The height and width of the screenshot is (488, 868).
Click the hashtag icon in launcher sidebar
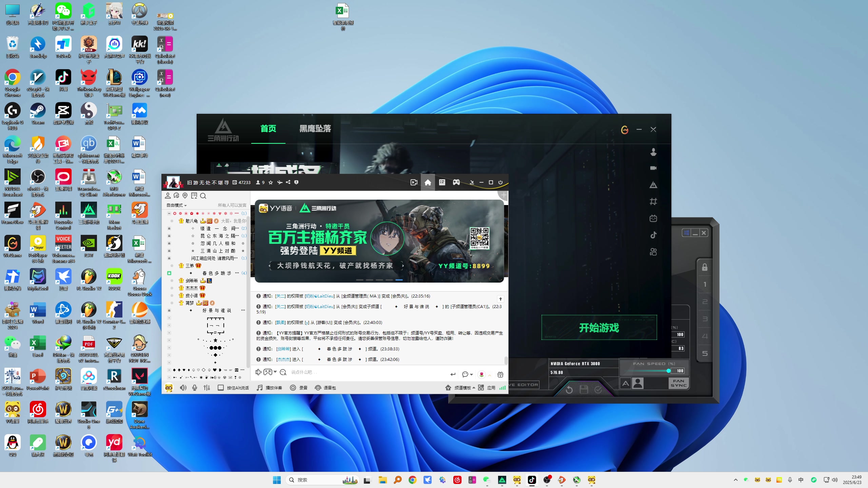(x=653, y=202)
